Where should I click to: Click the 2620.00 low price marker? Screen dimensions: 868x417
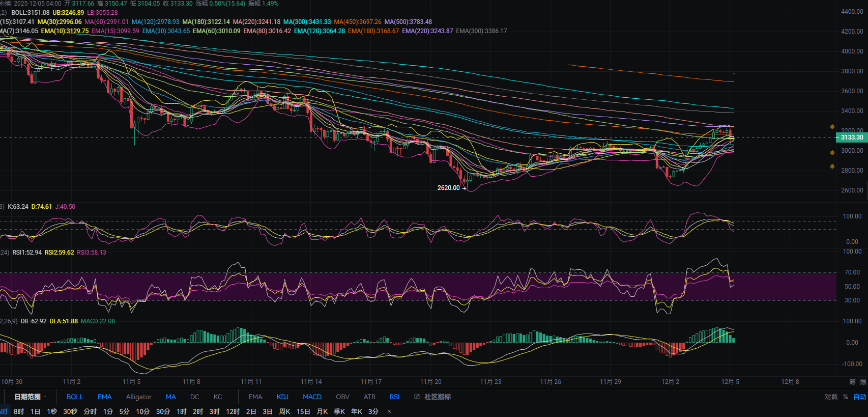click(448, 188)
